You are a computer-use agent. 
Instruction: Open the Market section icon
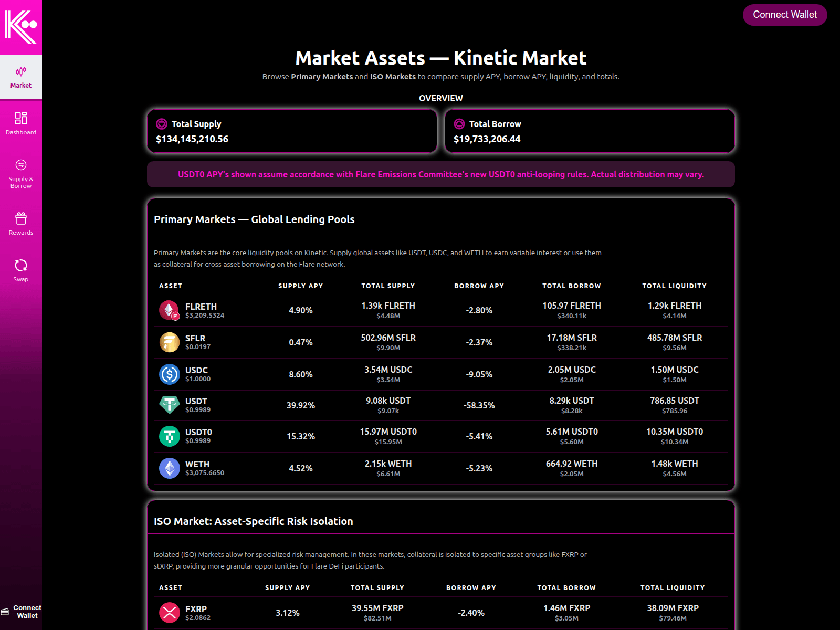(x=21, y=71)
